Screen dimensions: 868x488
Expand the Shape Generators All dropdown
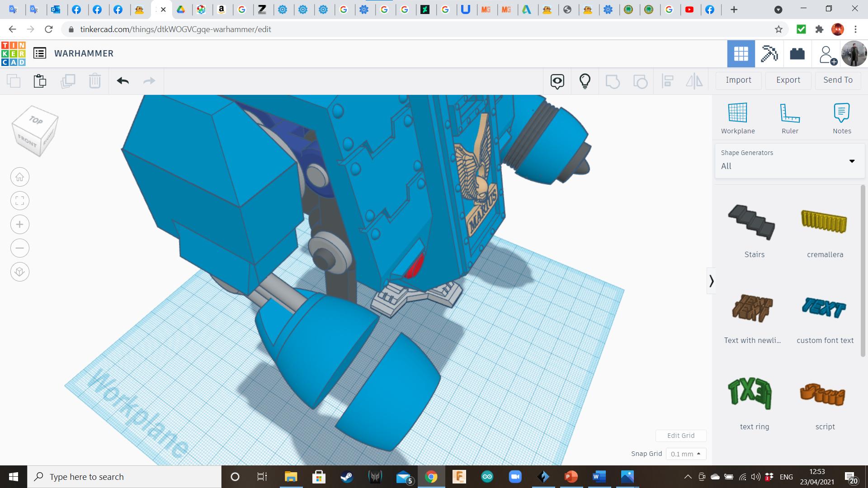tap(789, 161)
